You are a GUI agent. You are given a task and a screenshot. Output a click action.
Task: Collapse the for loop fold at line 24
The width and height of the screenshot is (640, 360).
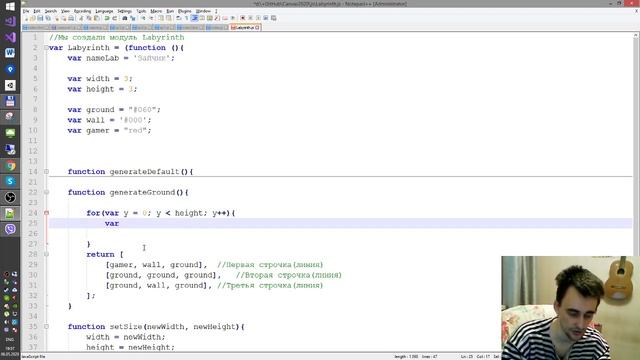47,213
